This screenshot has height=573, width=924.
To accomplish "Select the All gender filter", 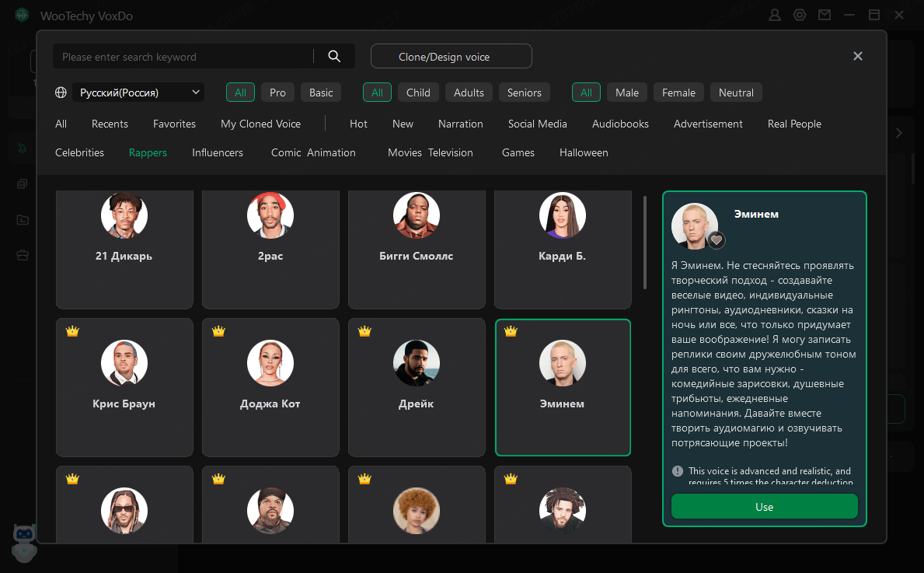I will pyautogui.click(x=586, y=93).
